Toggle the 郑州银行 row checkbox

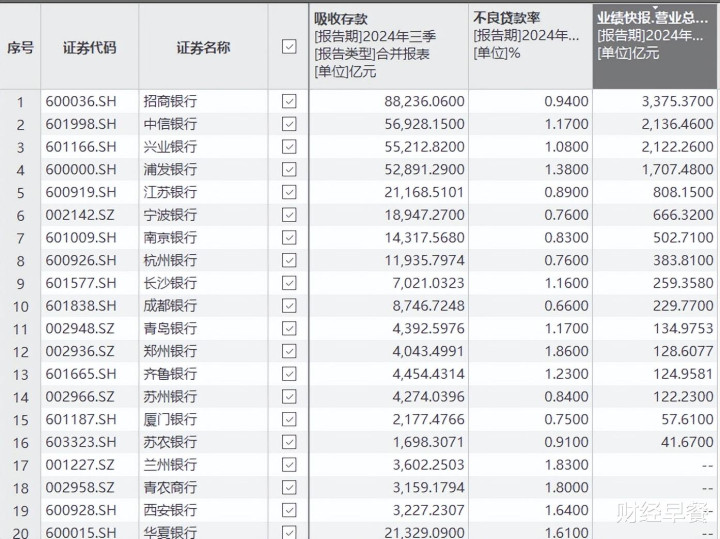click(x=289, y=351)
